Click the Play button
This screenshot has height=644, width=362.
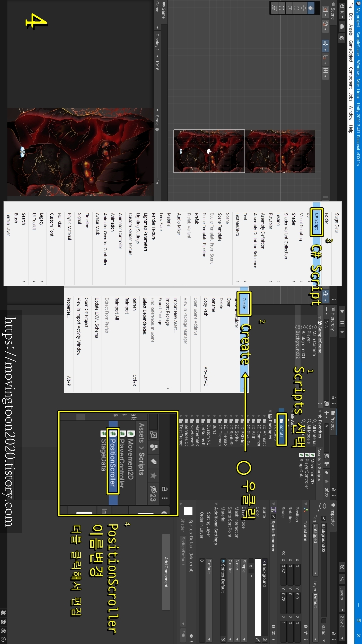[342, 311]
